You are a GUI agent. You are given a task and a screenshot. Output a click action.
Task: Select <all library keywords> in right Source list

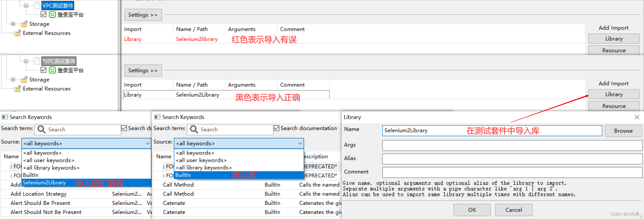tap(239, 167)
